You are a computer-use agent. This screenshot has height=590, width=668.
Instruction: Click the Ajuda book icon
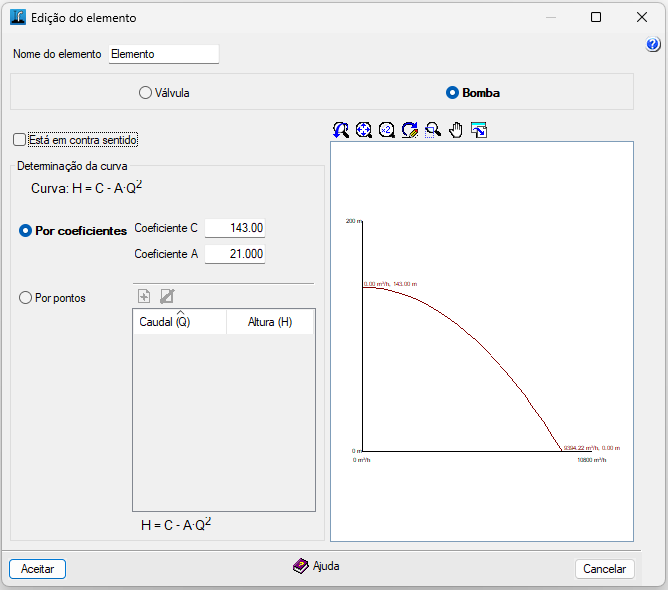301,566
